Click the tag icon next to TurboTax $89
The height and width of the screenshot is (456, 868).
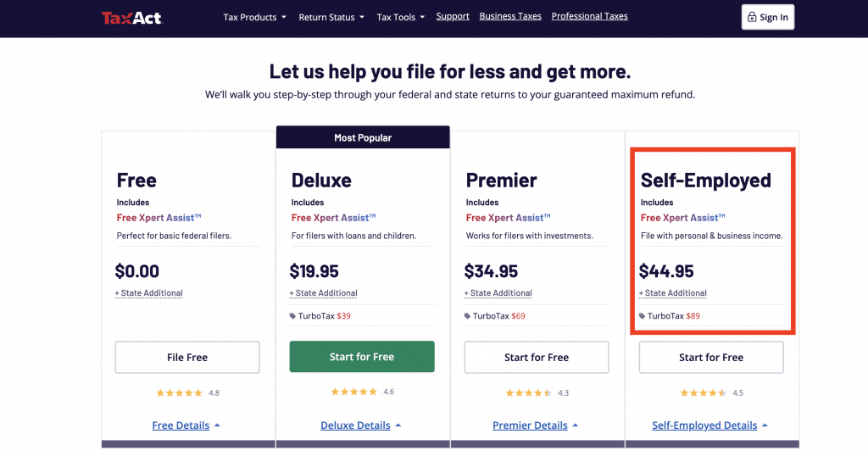(x=643, y=316)
